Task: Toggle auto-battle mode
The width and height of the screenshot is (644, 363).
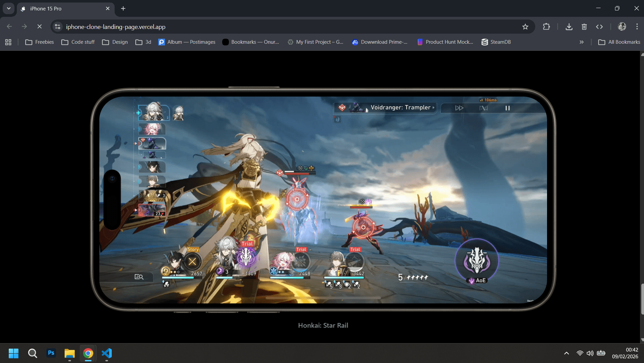Action: (x=484, y=108)
